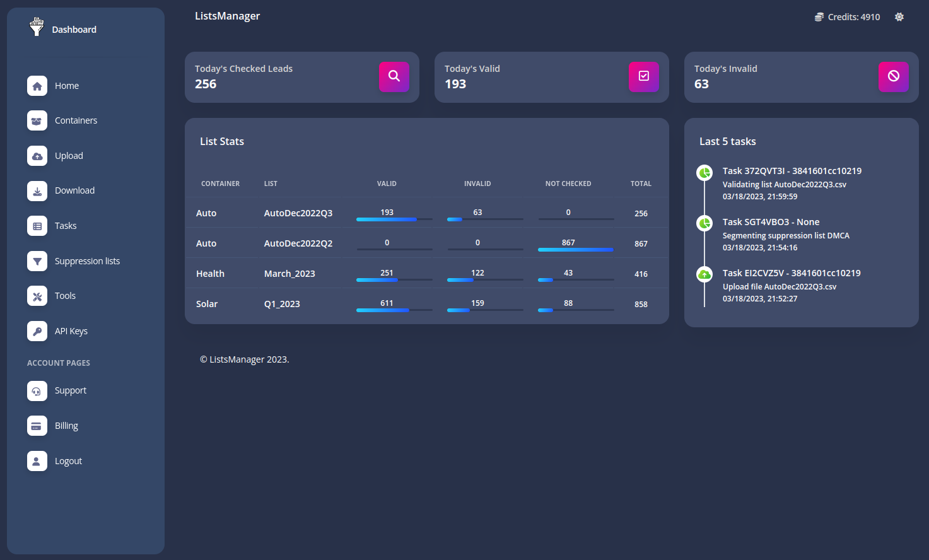This screenshot has width=929, height=560.
Task: Click the Credits: 4910 label
Action: (854, 17)
